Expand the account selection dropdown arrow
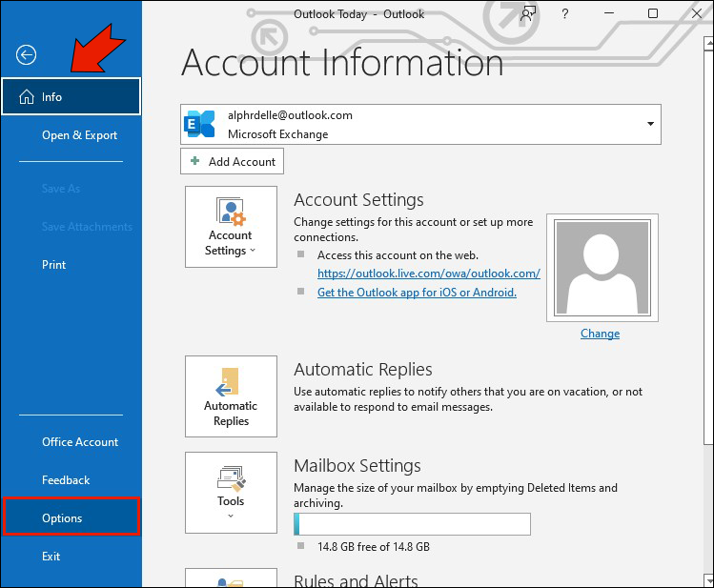The width and height of the screenshot is (714, 588). [650, 124]
